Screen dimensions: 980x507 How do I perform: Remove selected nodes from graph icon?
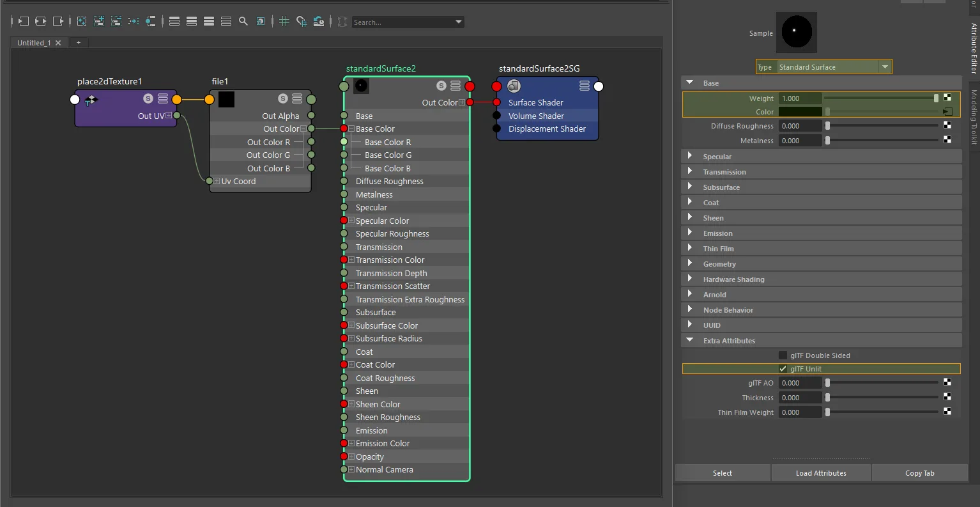tap(116, 21)
